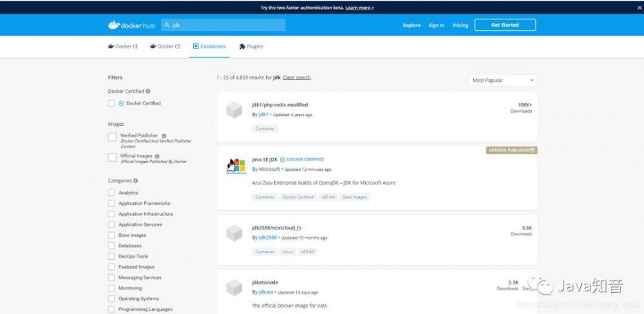Click the Get Started button

[x=505, y=25]
